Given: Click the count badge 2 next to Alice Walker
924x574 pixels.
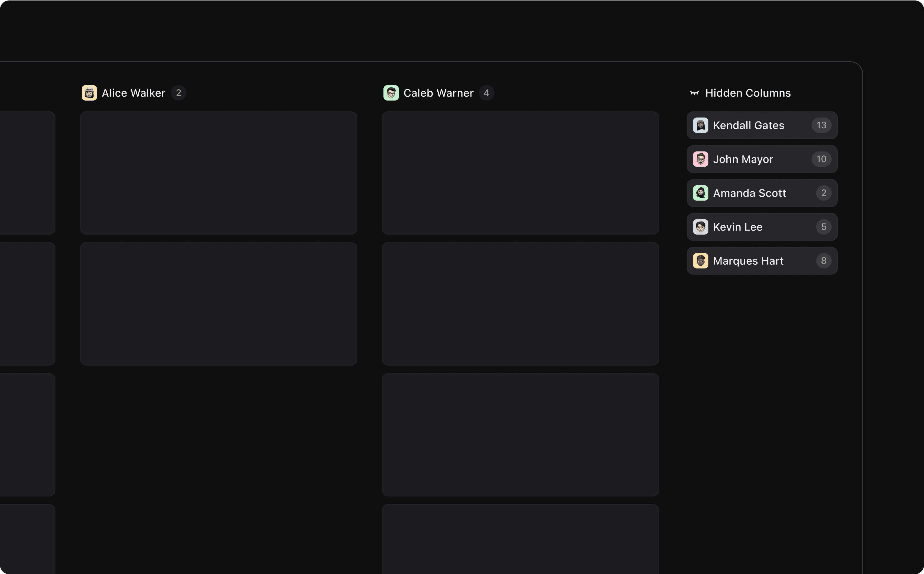Looking at the screenshot, I should [x=178, y=93].
